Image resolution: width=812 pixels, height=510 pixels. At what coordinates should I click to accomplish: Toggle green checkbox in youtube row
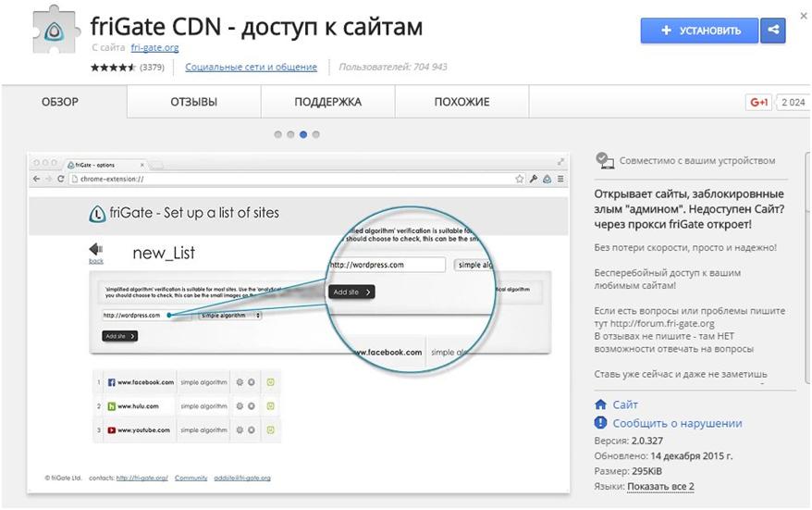click(270, 430)
